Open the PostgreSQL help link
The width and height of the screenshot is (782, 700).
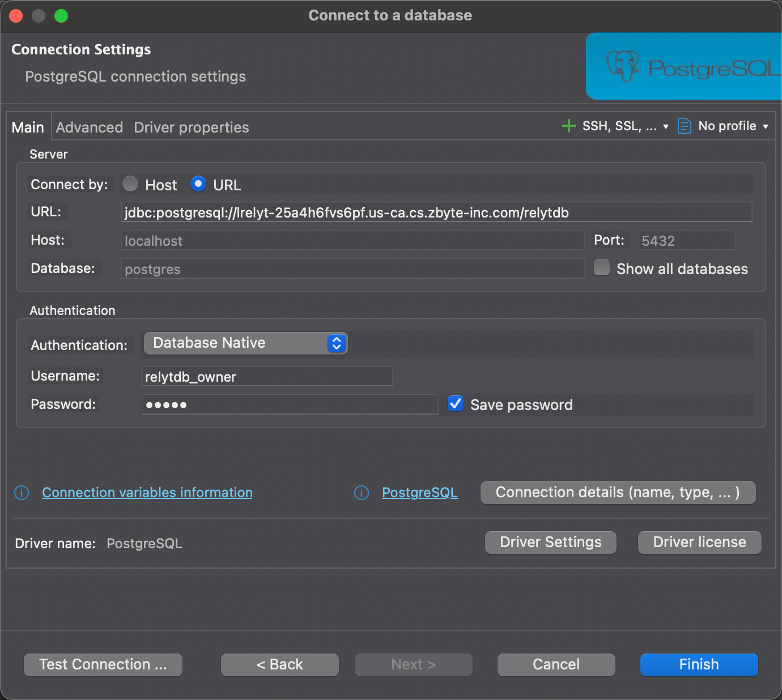pos(420,493)
